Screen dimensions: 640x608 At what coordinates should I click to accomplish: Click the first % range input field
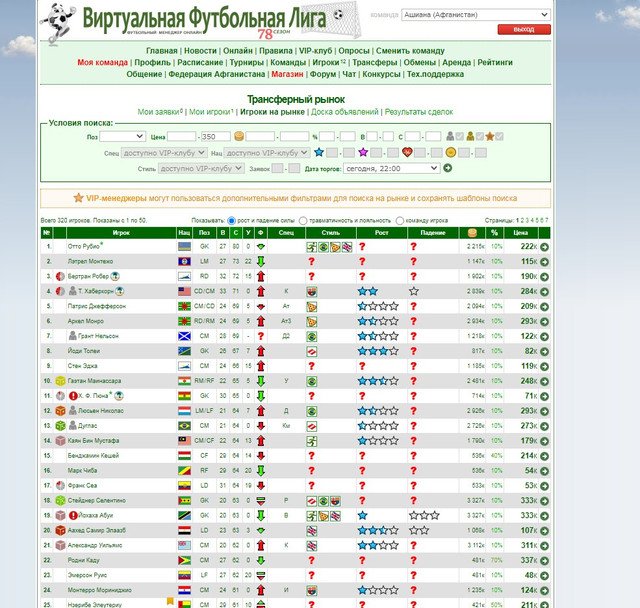point(327,136)
